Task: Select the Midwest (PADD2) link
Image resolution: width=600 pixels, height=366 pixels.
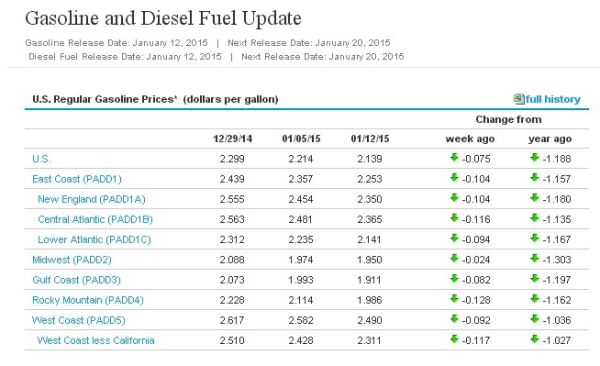Action: point(72,260)
